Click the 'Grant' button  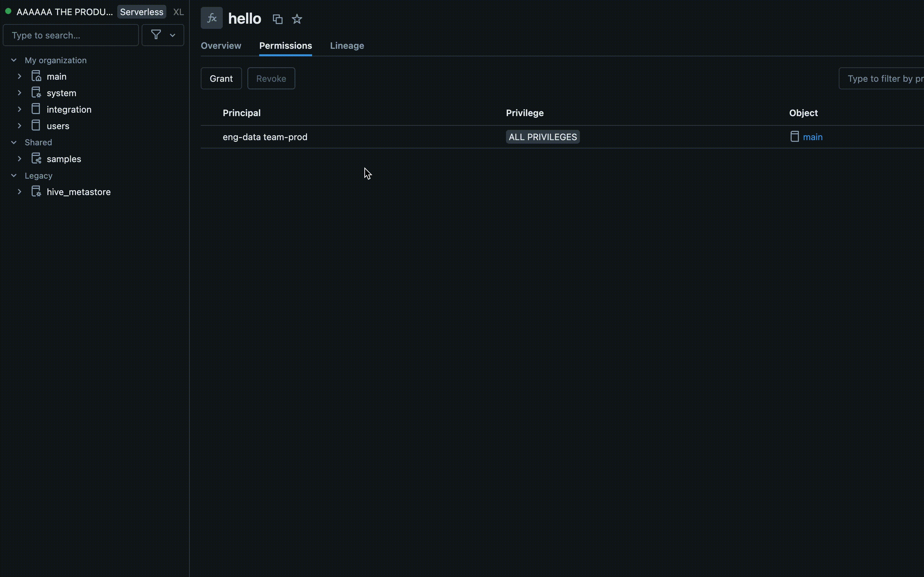click(x=221, y=78)
